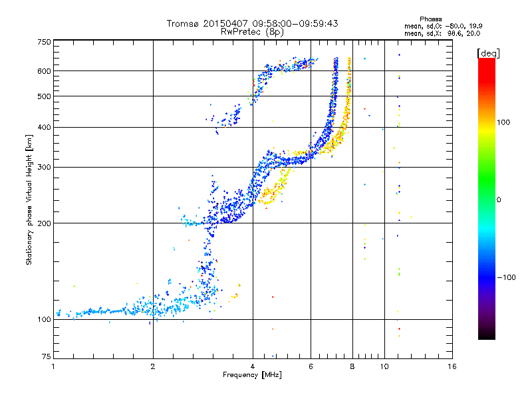532x399 pixels.
Task: Click the phase colorbar gradient
Action: [487, 198]
